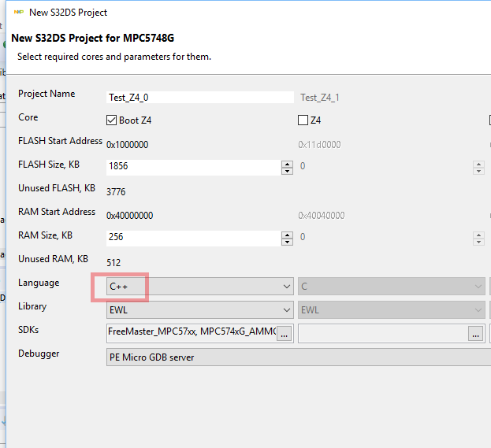Expand the EWL Library dropdown
The width and height of the screenshot is (491, 448).
pos(199,310)
